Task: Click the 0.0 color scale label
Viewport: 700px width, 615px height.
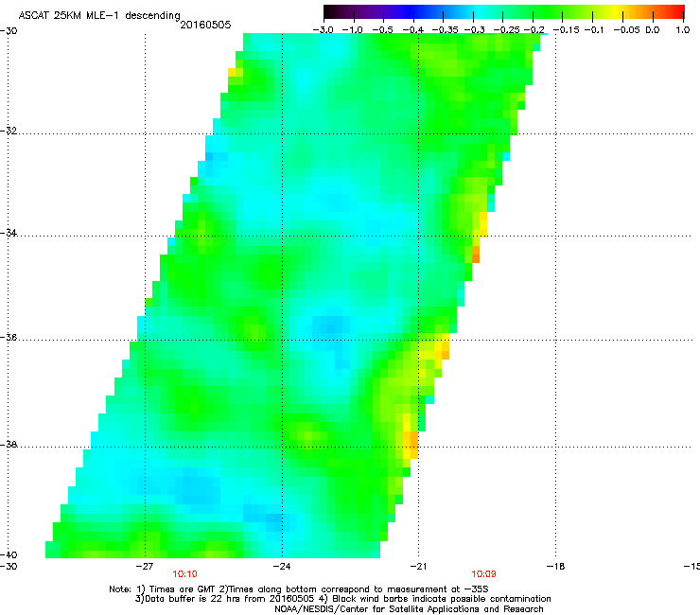Action: tap(653, 30)
